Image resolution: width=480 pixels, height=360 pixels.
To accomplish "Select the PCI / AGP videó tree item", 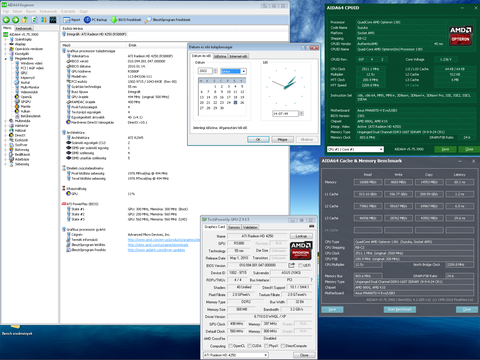I will click(29, 68).
